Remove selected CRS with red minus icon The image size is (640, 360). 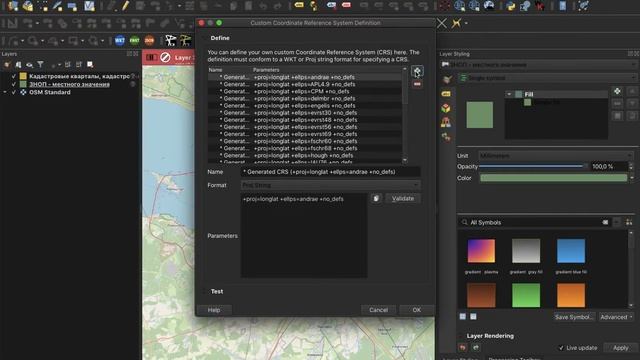(x=417, y=84)
